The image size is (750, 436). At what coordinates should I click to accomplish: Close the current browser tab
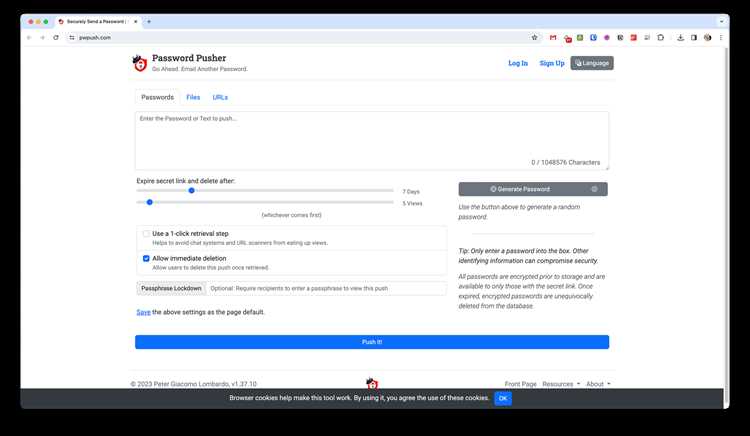click(136, 22)
